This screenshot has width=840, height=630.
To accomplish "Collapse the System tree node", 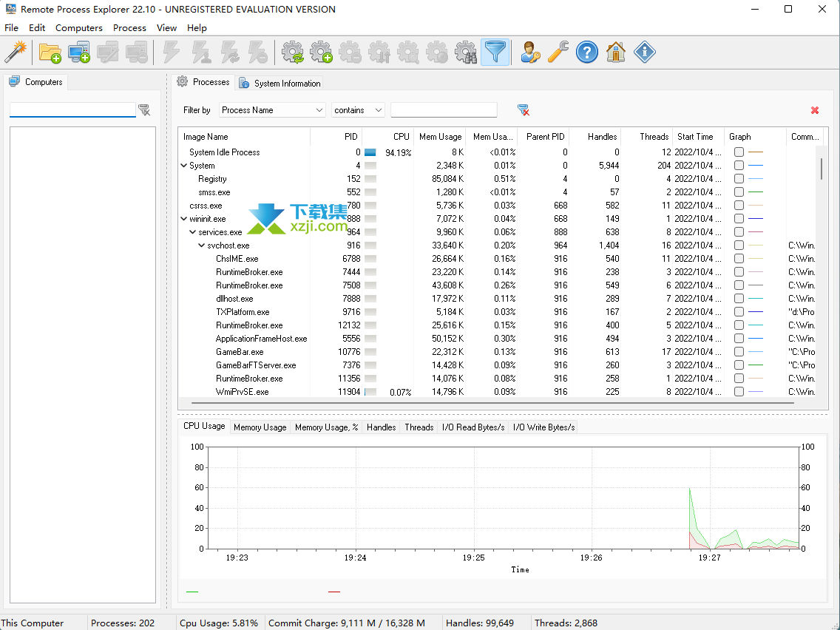I will pos(183,166).
